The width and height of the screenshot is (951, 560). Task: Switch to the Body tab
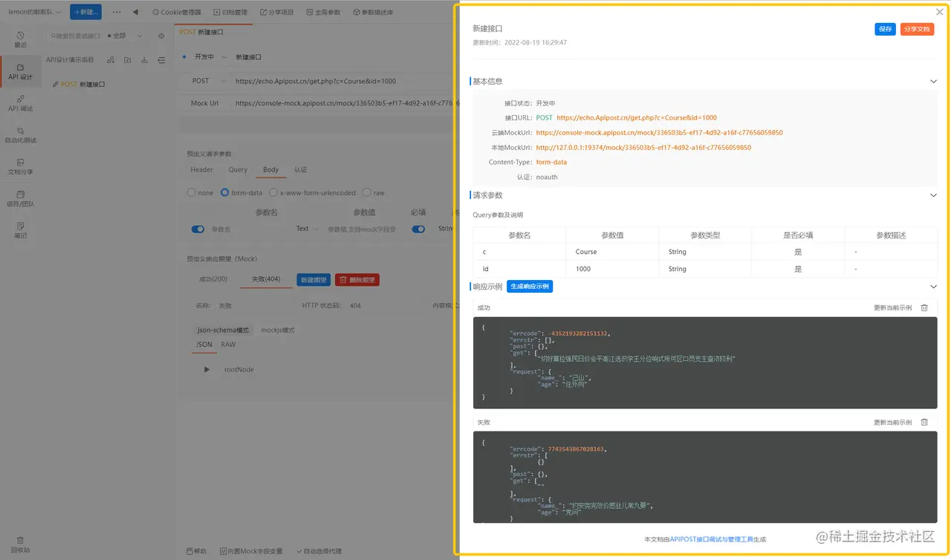point(270,170)
